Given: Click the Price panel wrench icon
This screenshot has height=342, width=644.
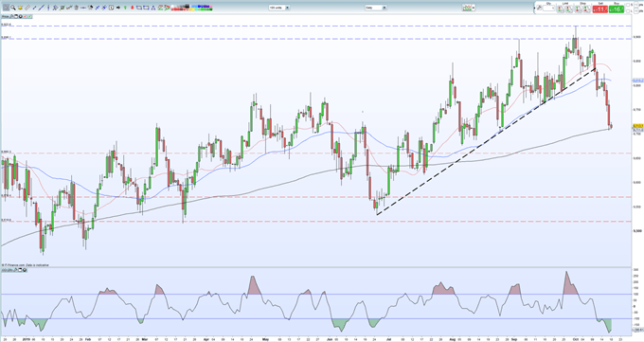Looking at the screenshot, I should [x=11, y=16].
